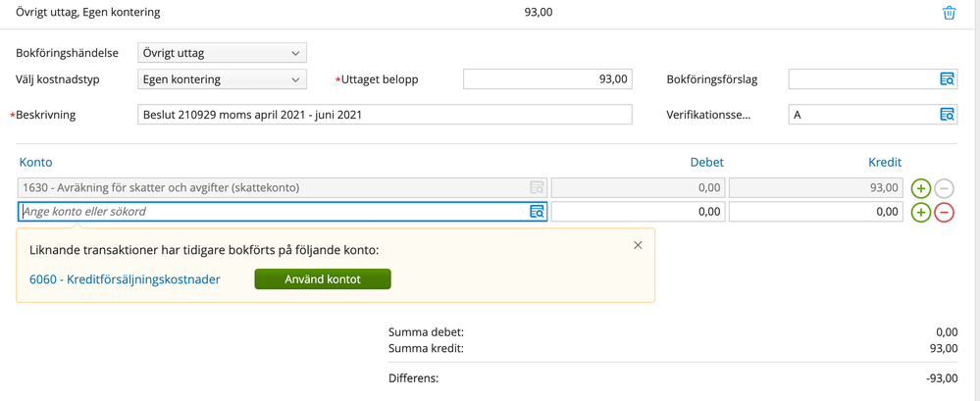
Task: Open the 6060 - Kreditförsäljningskostnader link
Action: (125, 279)
